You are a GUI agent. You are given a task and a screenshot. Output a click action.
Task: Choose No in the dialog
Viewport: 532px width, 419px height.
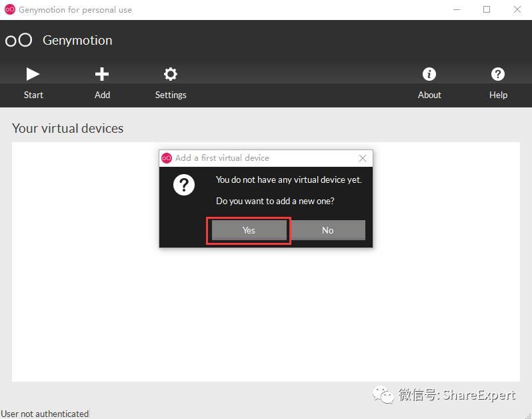327,230
